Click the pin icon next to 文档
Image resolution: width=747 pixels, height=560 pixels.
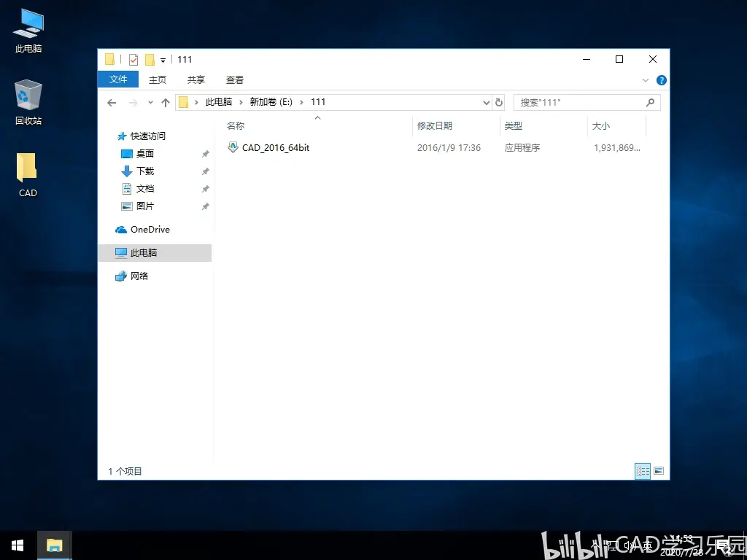[x=205, y=189]
